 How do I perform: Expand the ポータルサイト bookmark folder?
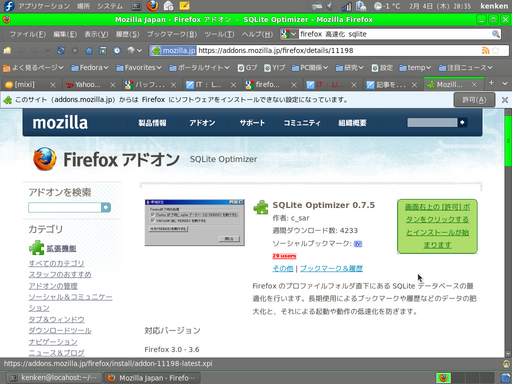click(x=199, y=68)
